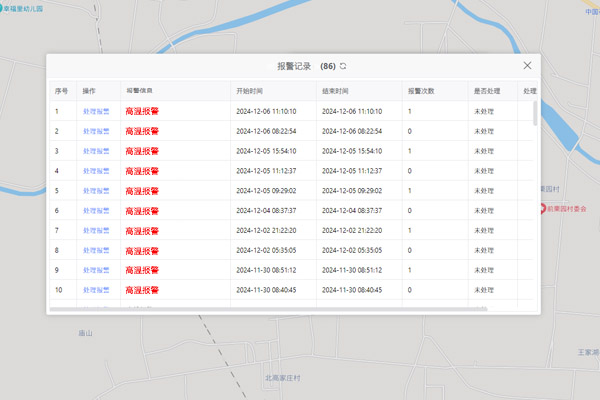Select 处理报警 in row 7

pyautogui.click(x=96, y=231)
